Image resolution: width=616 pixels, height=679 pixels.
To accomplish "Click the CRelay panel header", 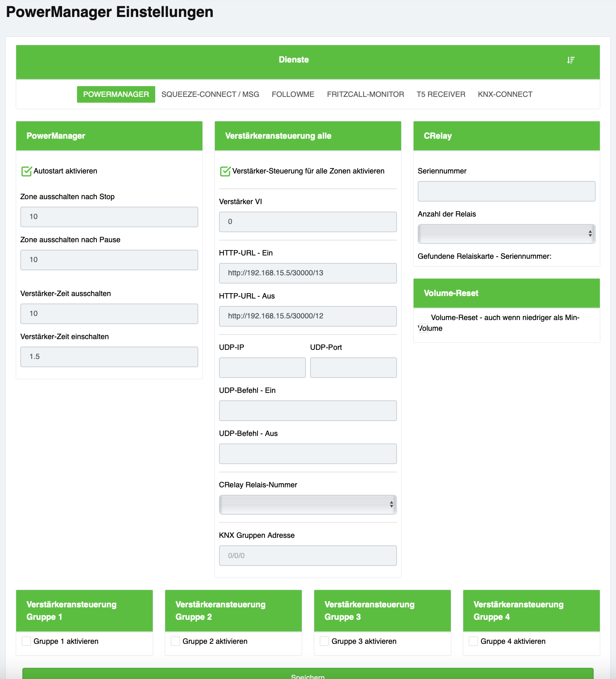I will click(507, 136).
